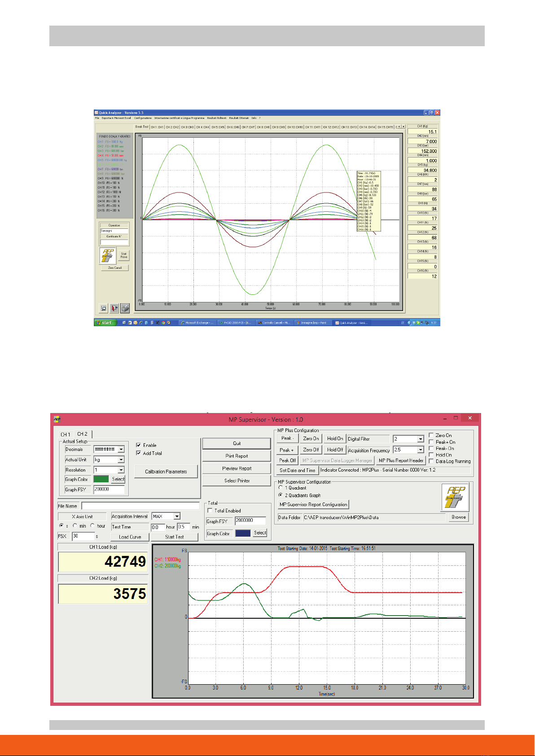This screenshot has height=756, width=535.
Task: Enable the Total Enabled checkbox
Action: tap(210, 511)
